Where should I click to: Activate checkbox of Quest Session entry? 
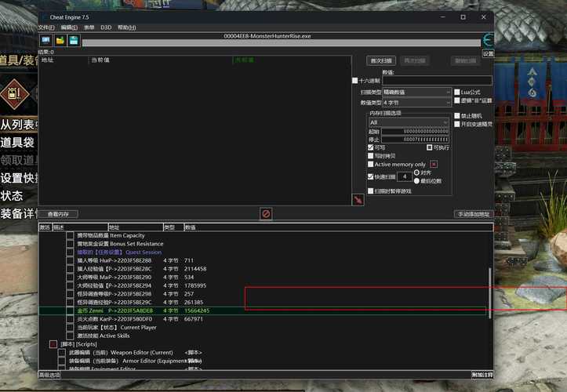pyautogui.click(x=70, y=252)
